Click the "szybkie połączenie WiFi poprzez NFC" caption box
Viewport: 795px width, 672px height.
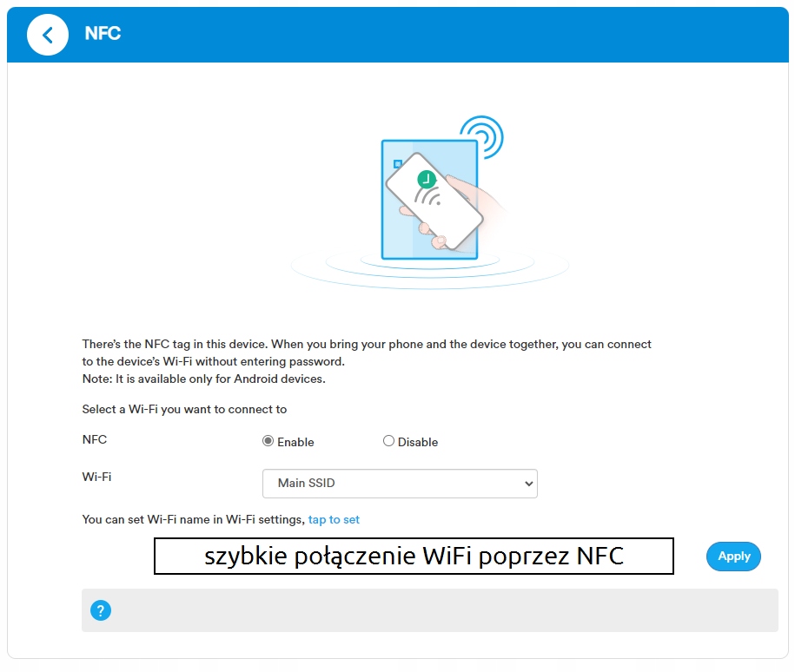click(x=414, y=556)
